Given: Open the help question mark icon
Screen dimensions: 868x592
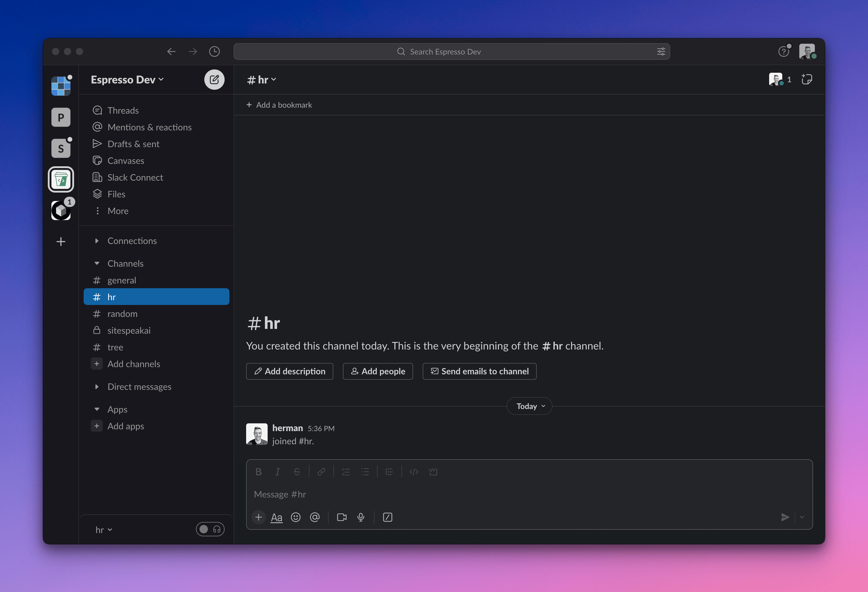Looking at the screenshot, I should pos(783,52).
